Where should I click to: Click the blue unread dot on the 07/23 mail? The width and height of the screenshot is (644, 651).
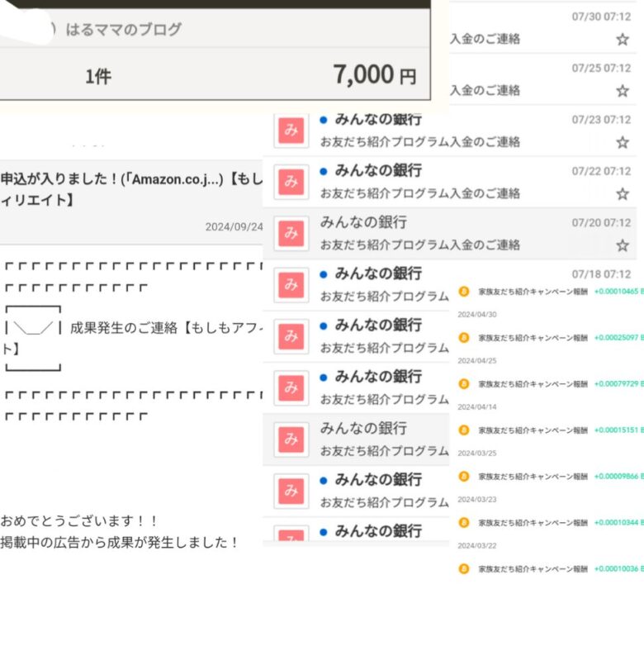pos(324,120)
